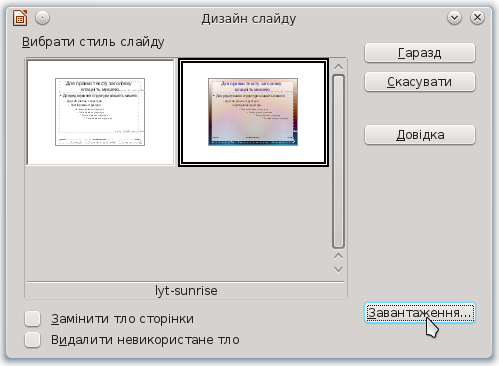Image resolution: width=499 pixels, height=366 pixels.
Task: Click the scrollbar's bottom down arrow
Action: tap(338, 269)
